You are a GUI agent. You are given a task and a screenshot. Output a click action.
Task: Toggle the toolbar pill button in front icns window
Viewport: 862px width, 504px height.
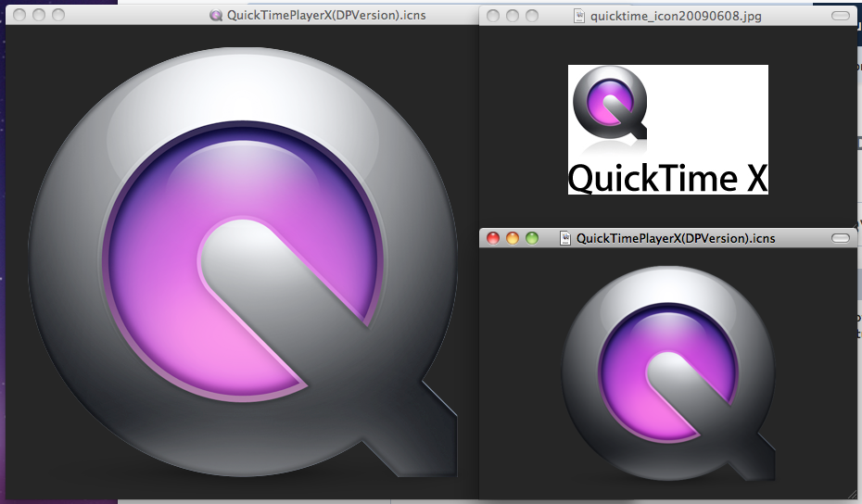(x=841, y=238)
